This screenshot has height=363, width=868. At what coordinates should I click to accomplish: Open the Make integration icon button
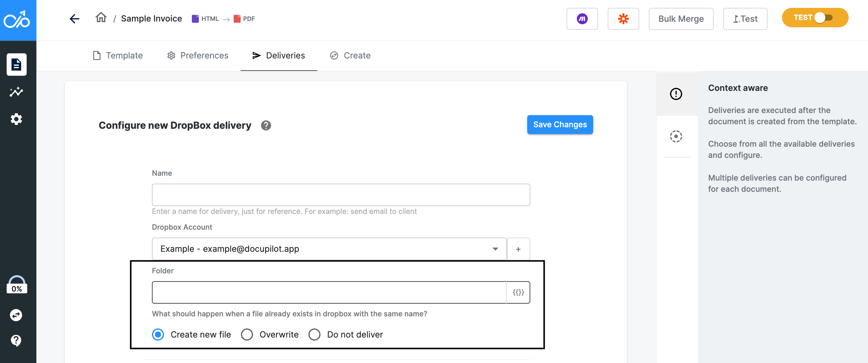click(582, 19)
